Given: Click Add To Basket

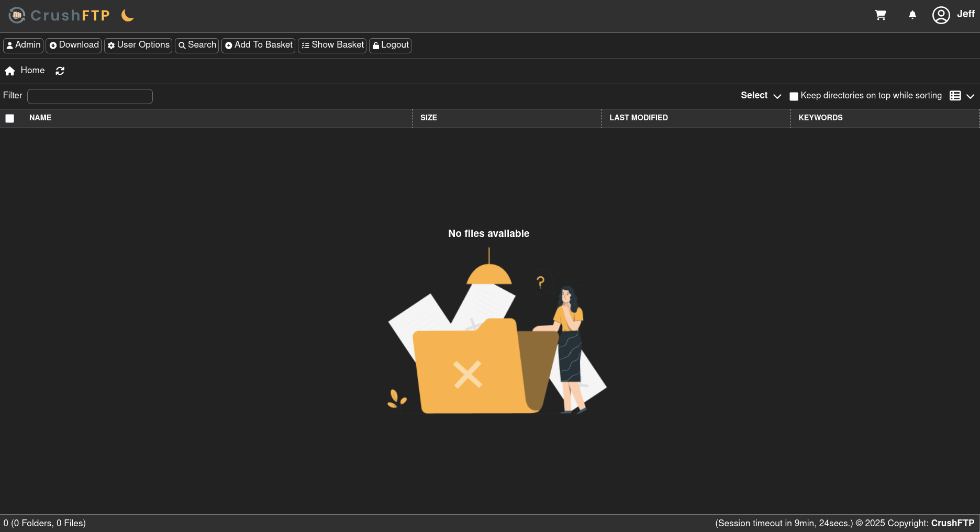Looking at the screenshot, I should pos(258,46).
